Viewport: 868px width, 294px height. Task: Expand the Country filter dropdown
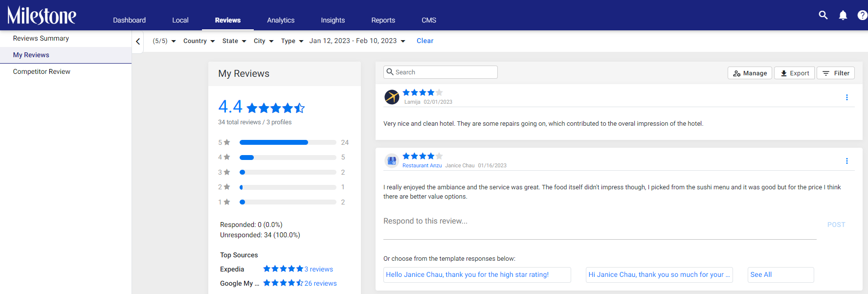[199, 41]
